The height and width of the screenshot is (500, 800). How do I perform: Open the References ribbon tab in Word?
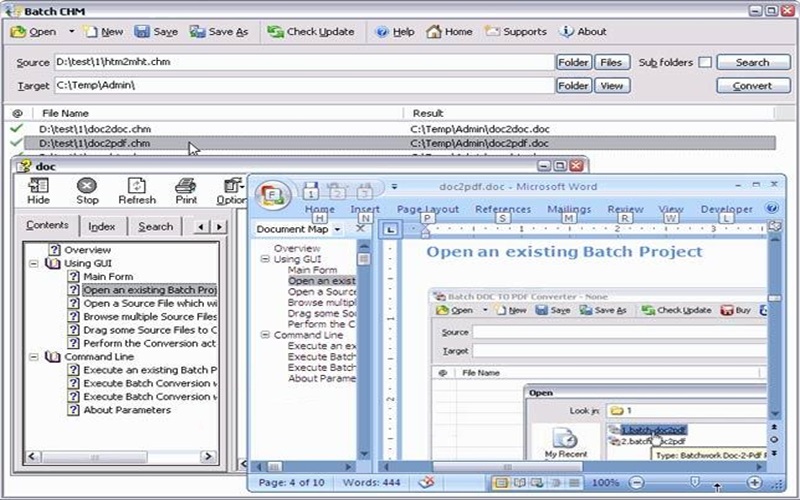point(503,209)
